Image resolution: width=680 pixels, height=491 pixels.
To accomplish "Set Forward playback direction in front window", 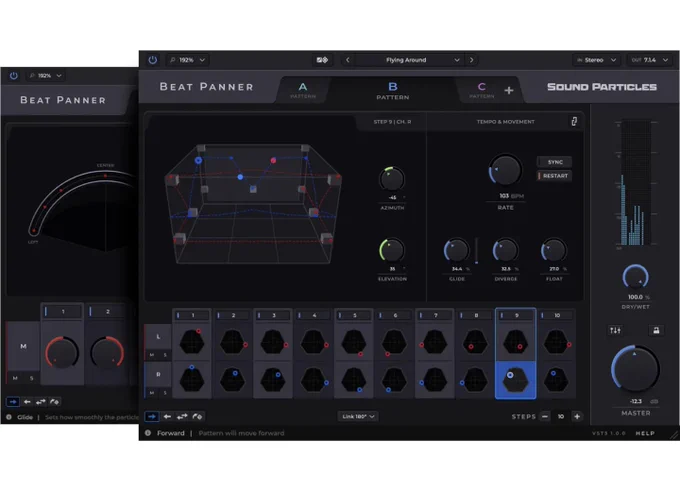I will (x=152, y=416).
